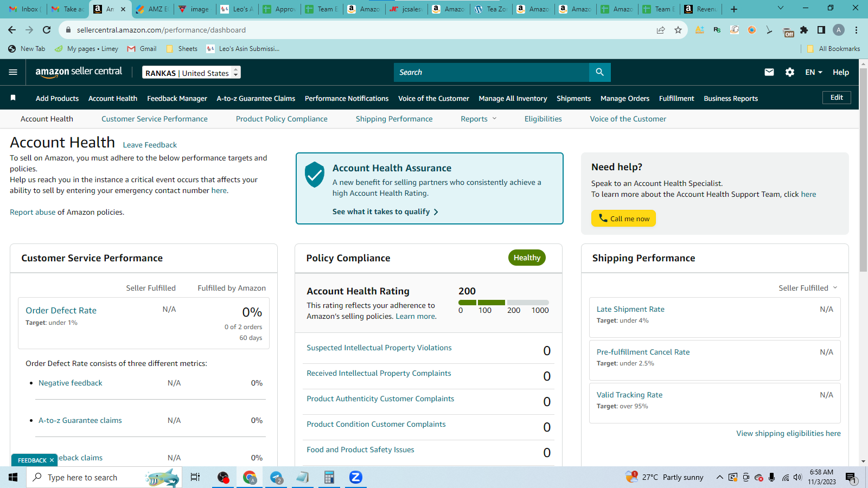The height and width of the screenshot is (488, 868).
Task: Go back to the previous page
Action: click(x=12, y=30)
